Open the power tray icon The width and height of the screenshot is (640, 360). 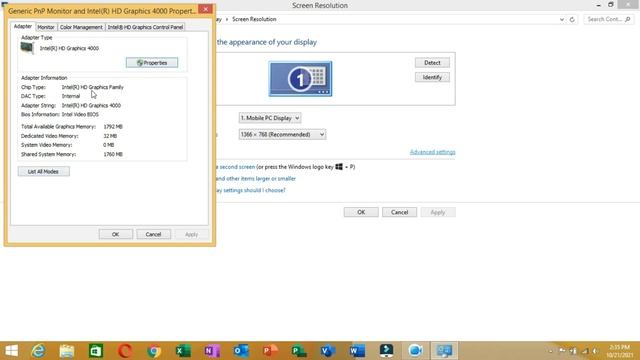(573, 351)
